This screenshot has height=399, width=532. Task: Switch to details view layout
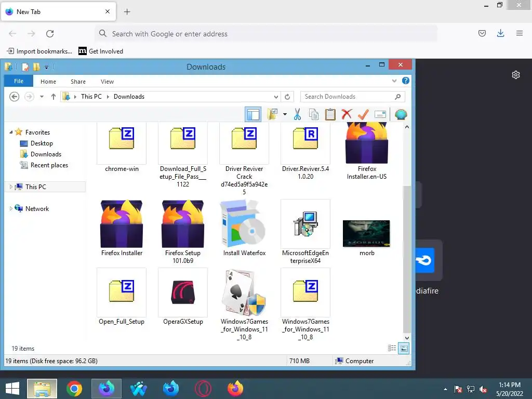392,348
